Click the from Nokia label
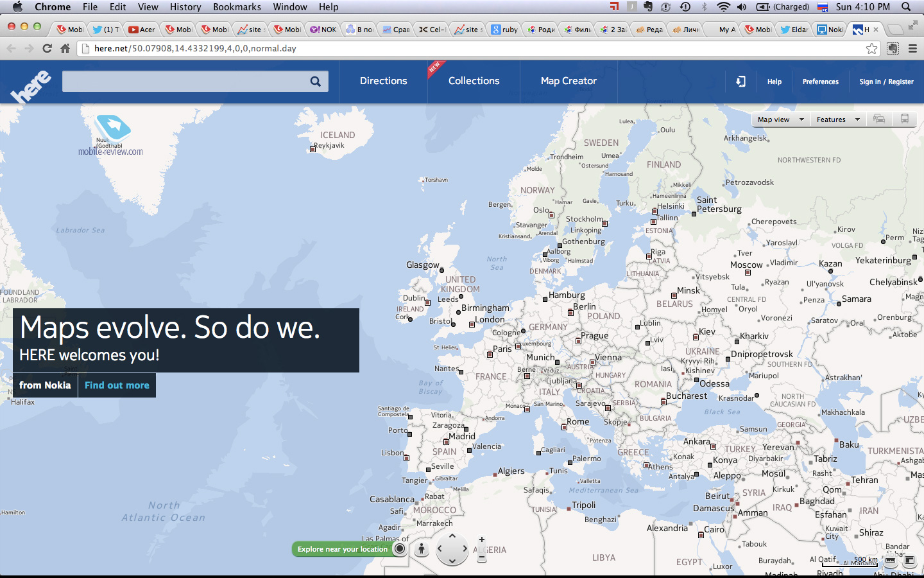Image resolution: width=924 pixels, height=578 pixels. coord(45,385)
